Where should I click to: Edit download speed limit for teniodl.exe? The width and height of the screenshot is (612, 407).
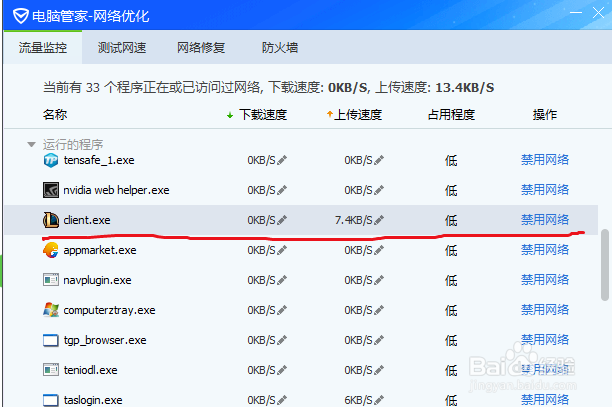282,370
